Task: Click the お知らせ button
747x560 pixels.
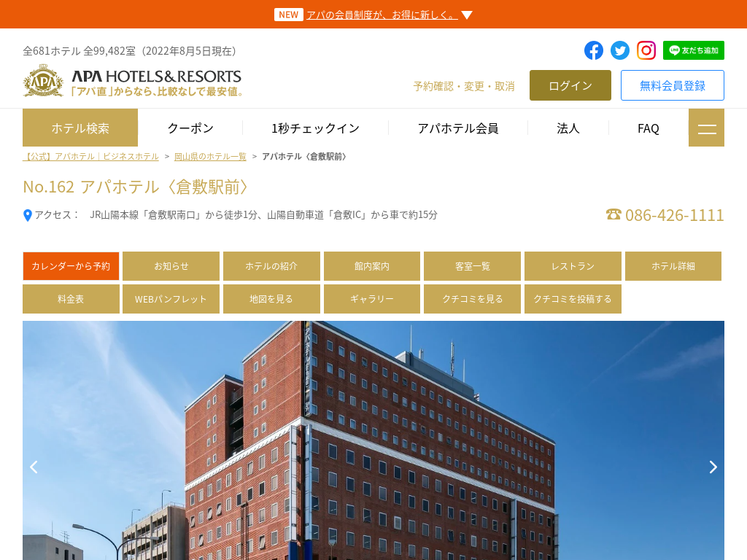Action: pos(171,266)
